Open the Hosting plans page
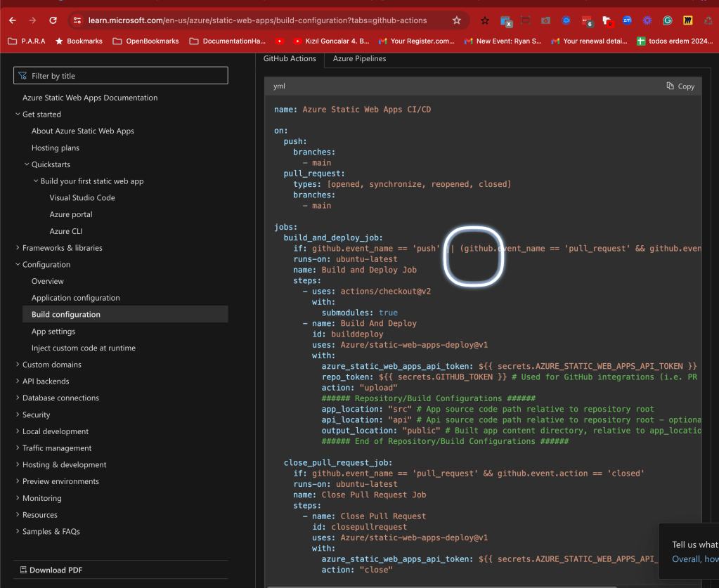 click(x=55, y=148)
